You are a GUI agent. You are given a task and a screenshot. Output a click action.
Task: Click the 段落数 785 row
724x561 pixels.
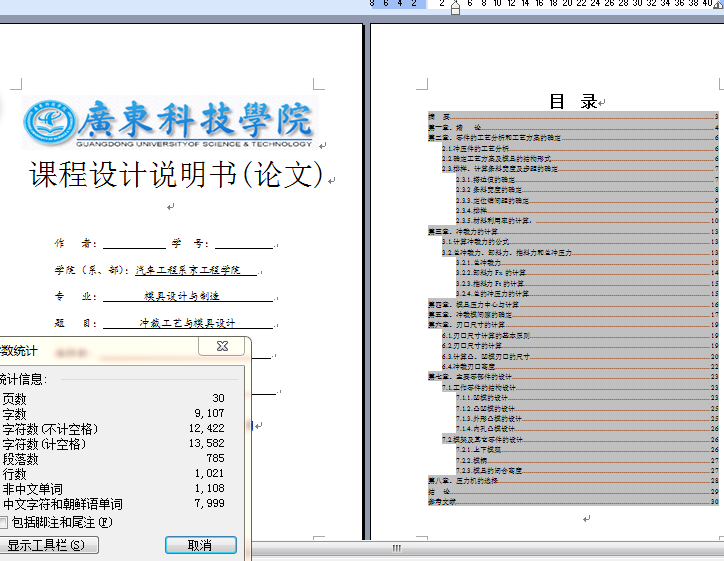[x=114, y=459]
